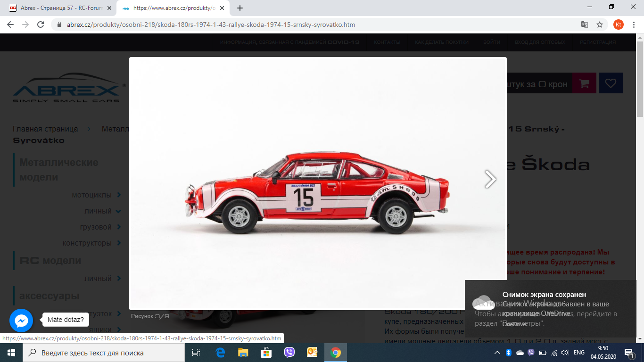This screenshot has height=362, width=644.
Task: Click the Máte dotaz? chat label
Action: (66, 320)
